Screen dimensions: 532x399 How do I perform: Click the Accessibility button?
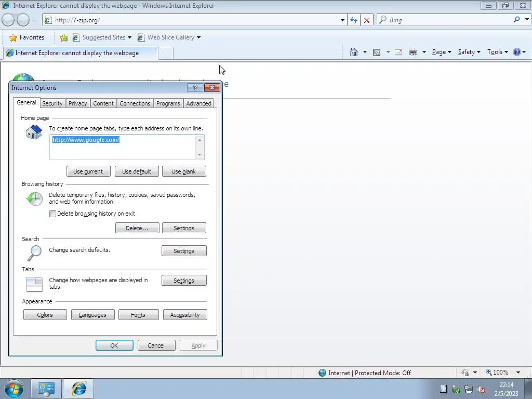[x=185, y=315]
